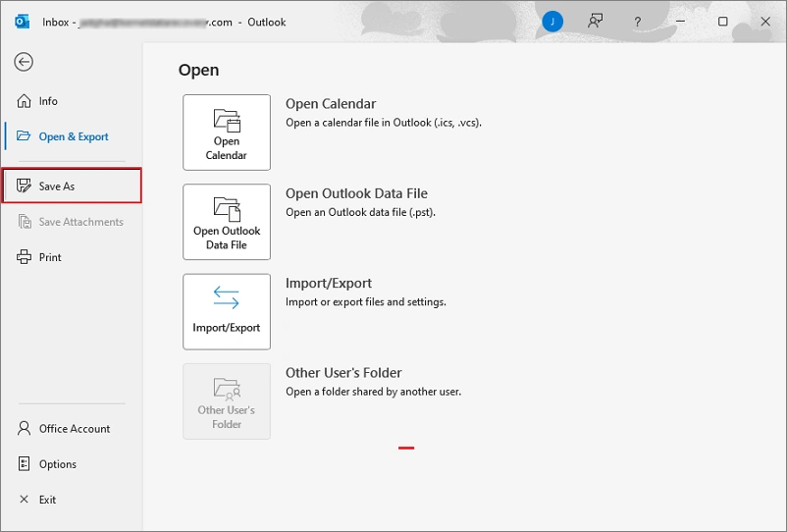The image size is (787, 532).
Task: Click the Open Outlook Data File tile
Action: pyautogui.click(x=227, y=222)
